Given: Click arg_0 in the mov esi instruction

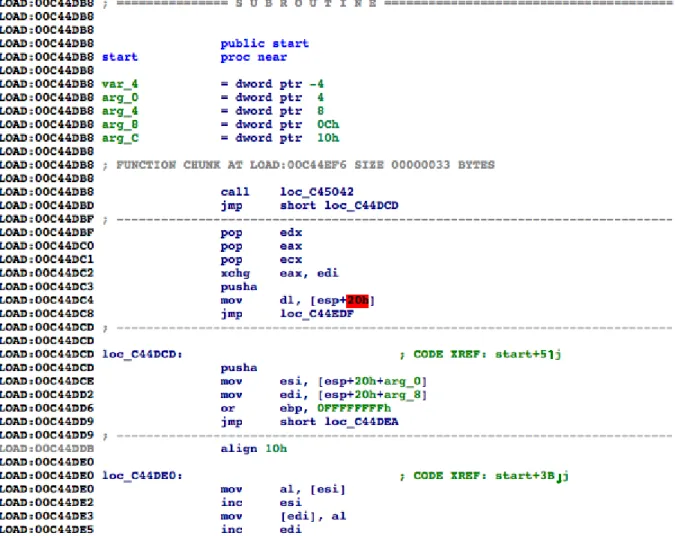Looking at the screenshot, I should (402, 381).
